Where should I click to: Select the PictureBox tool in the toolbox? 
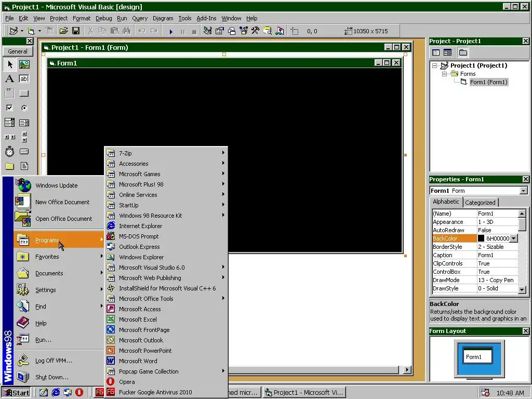tap(24, 64)
